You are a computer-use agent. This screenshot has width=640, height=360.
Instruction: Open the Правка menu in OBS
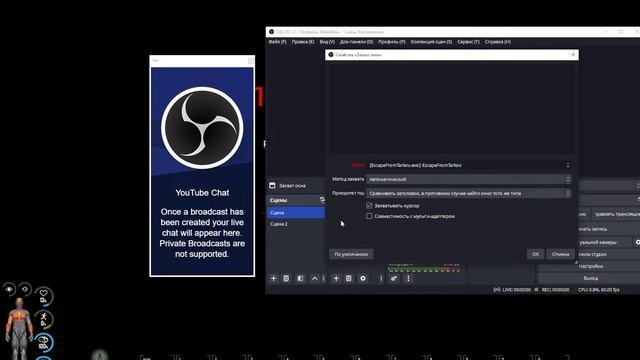click(303, 42)
